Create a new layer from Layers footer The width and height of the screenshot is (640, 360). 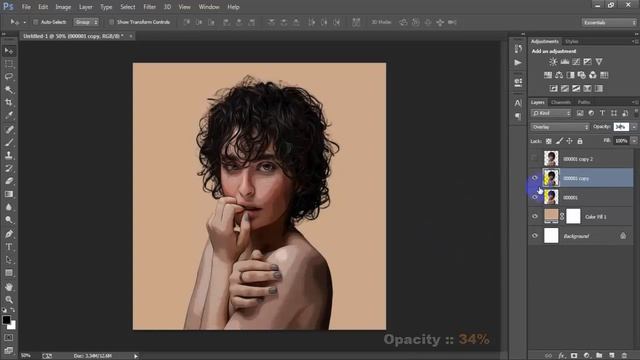[611, 356]
